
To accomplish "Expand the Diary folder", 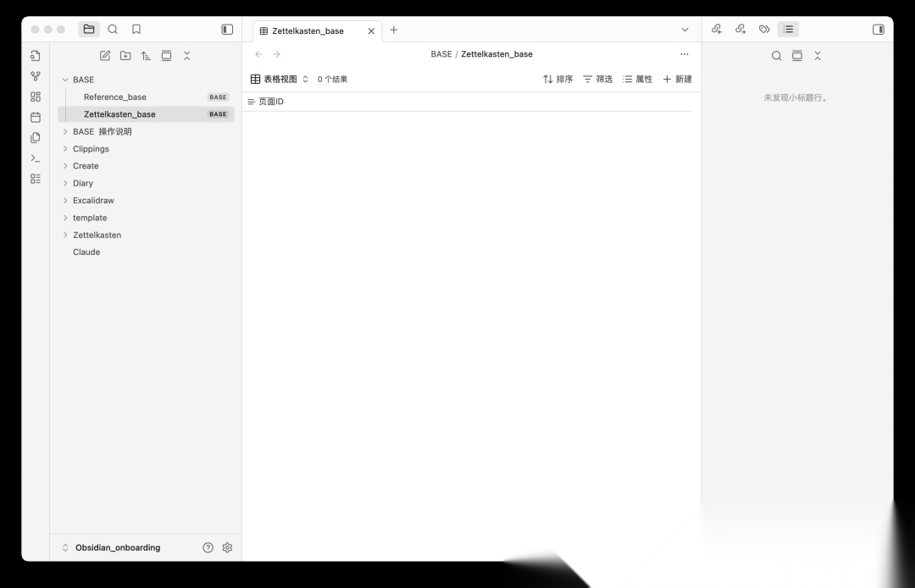I will (x=146, y=183).
